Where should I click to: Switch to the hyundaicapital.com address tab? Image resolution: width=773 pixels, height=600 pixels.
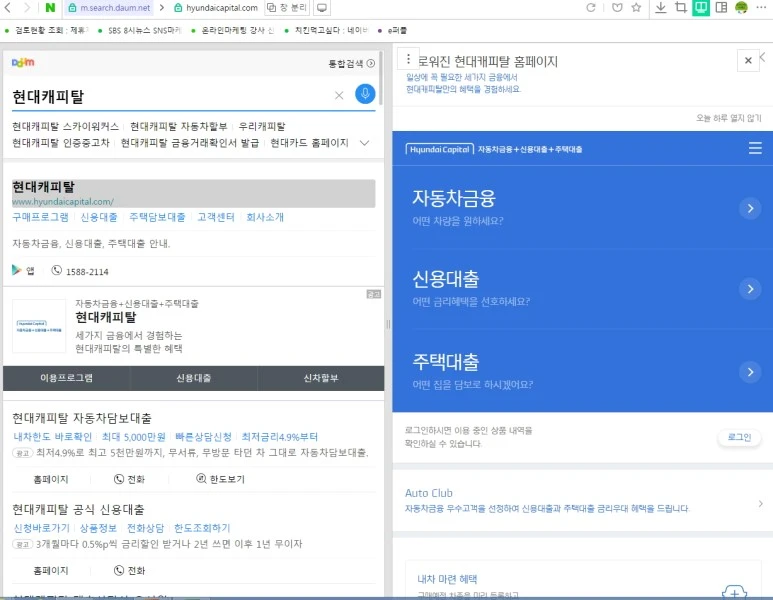pos(216,8)
